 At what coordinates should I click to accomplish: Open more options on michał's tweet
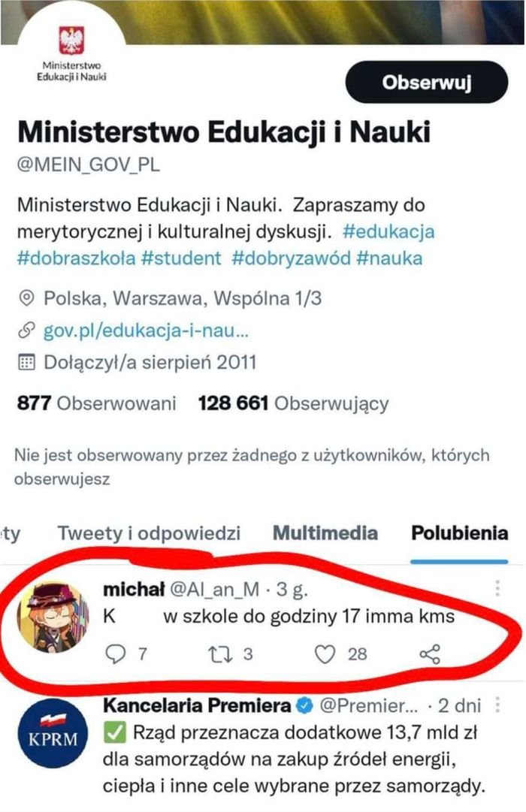[496, 588]
